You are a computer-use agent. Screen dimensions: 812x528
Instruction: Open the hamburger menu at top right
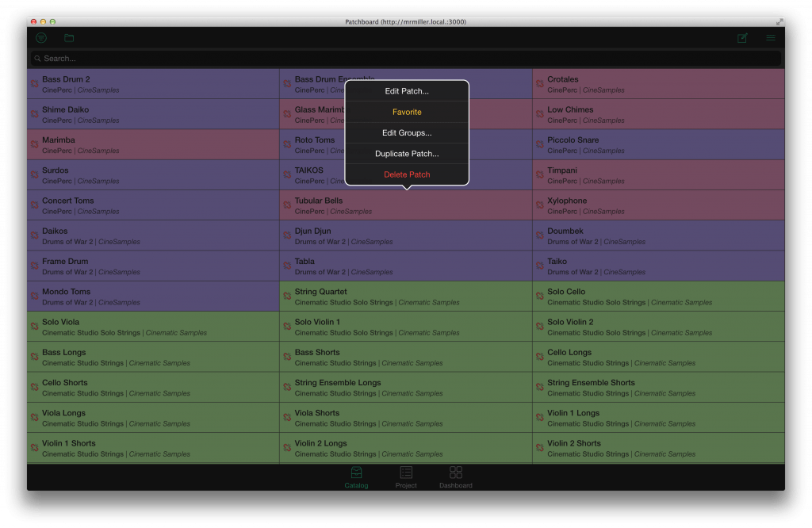(x=771, y=38)
